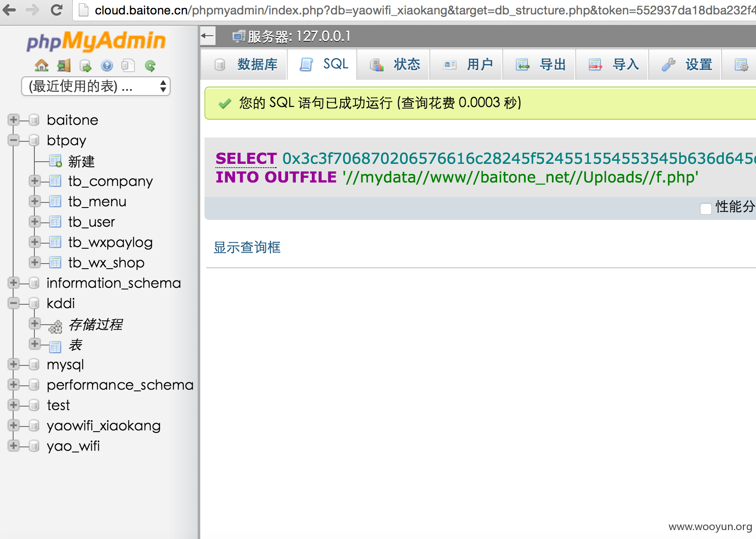This screenshot has height=539, width=756.
Task: Click the browser forward arrow
Action: [x=33, y=10]
